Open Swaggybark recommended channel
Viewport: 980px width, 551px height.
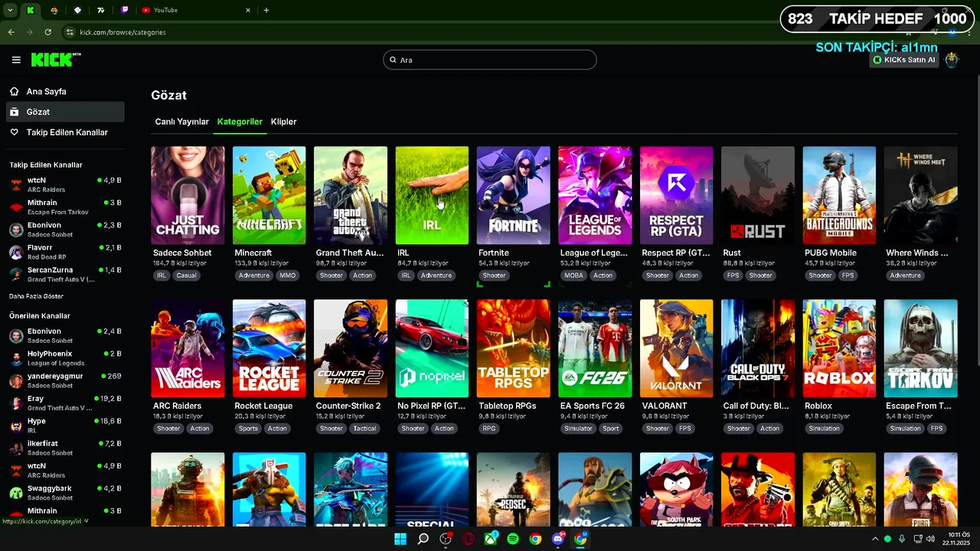[x=64, y=492]
